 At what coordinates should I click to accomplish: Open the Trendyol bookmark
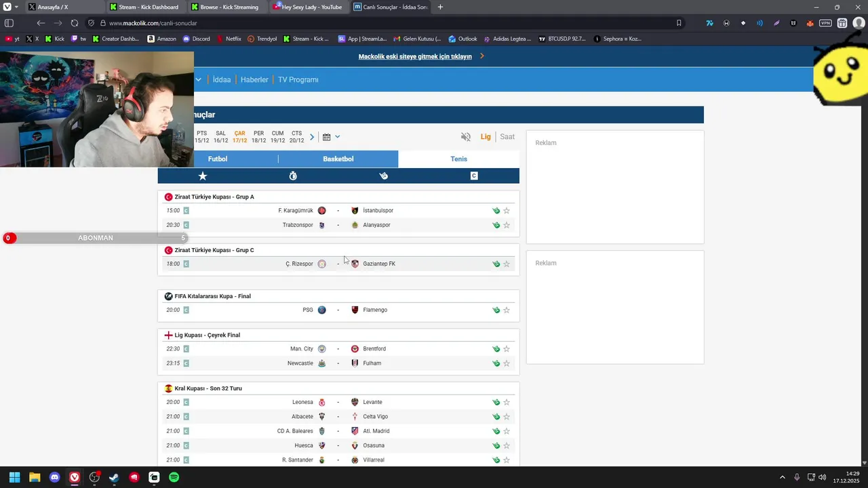coord(262,39)
